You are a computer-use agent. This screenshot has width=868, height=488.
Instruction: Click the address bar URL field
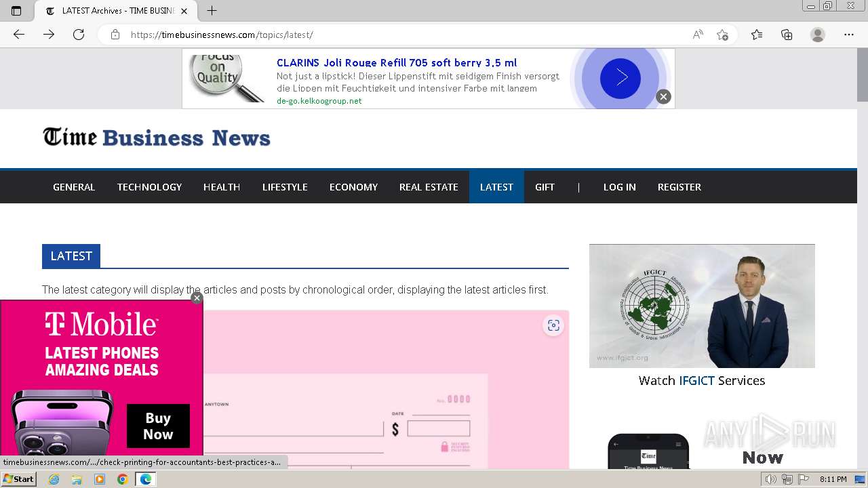[407, 35]
